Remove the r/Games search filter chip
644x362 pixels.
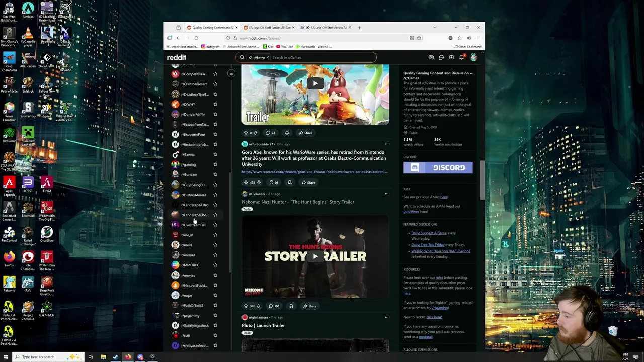268,57
